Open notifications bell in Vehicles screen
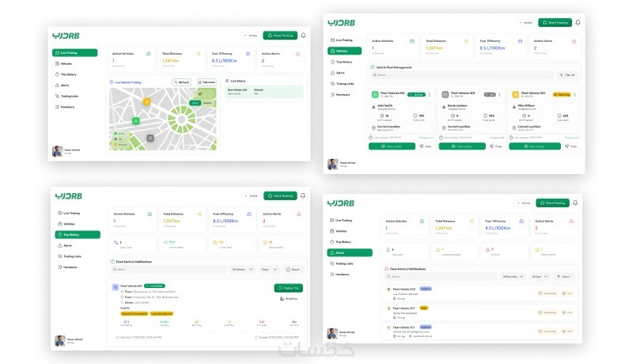 578,23
